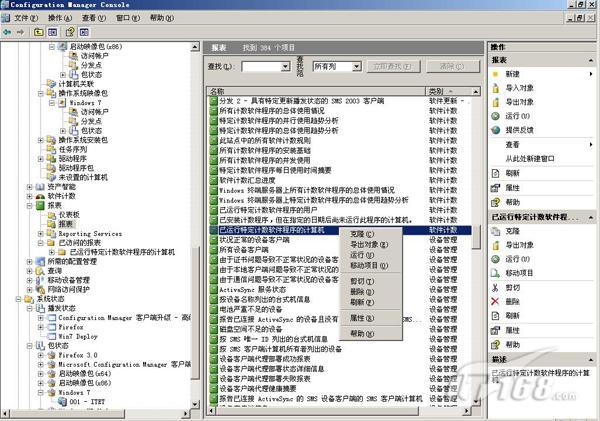Click the 查看 entry in the actions pane
This screenshot has width=600, height=421.
coord(512,145)
